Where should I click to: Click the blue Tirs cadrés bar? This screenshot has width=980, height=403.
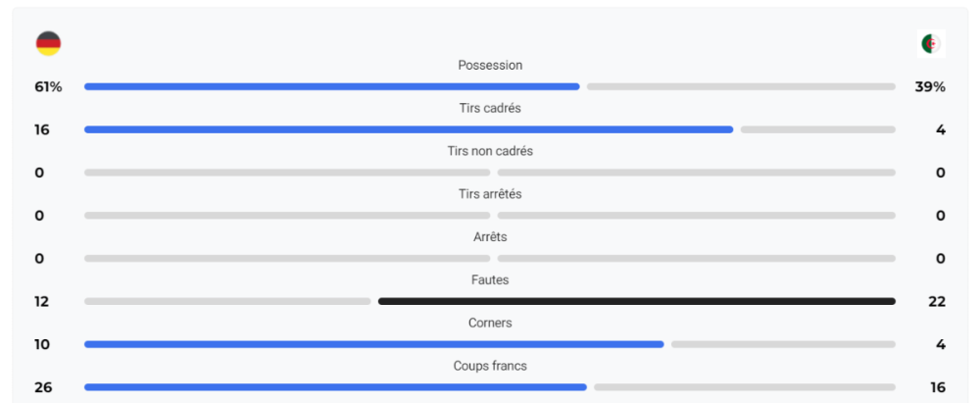click(409, 129)
